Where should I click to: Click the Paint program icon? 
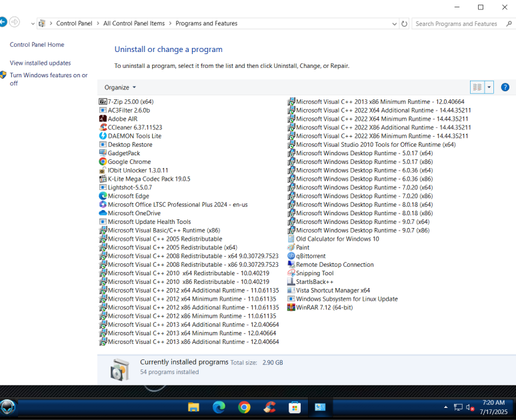(291, 247)
